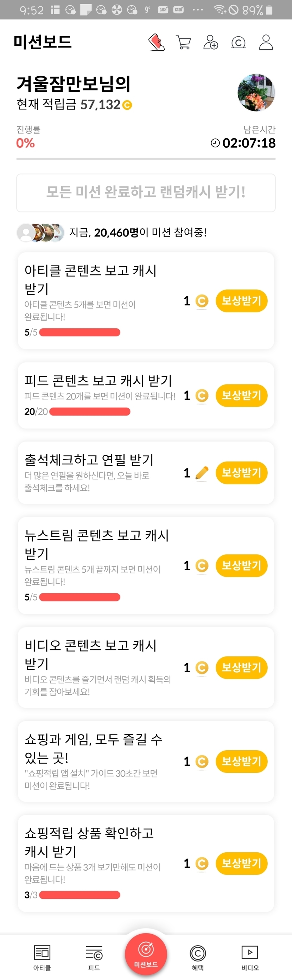The width and height of the screenshot is (292, 980).
Task: Claim pencil reward for 출석체크 mission
Action: coord(241,473)
